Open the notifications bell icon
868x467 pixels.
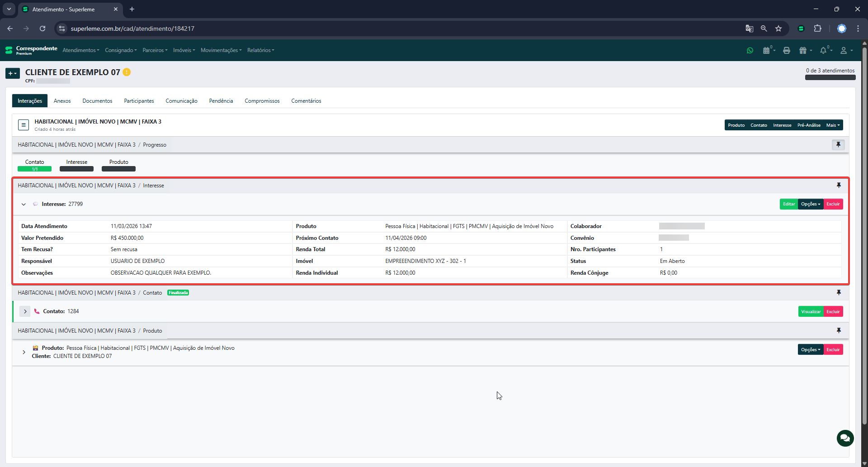[x=823, y=51]
